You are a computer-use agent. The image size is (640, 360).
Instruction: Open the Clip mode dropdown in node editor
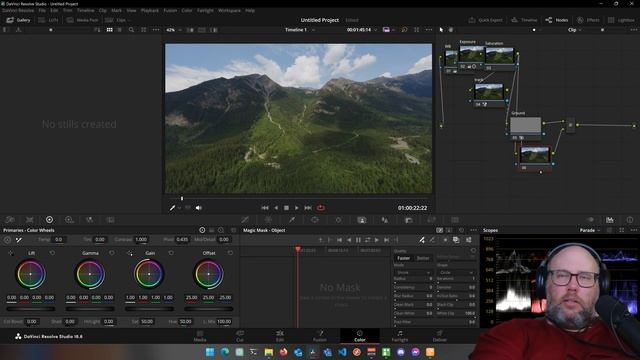(574, 30)
